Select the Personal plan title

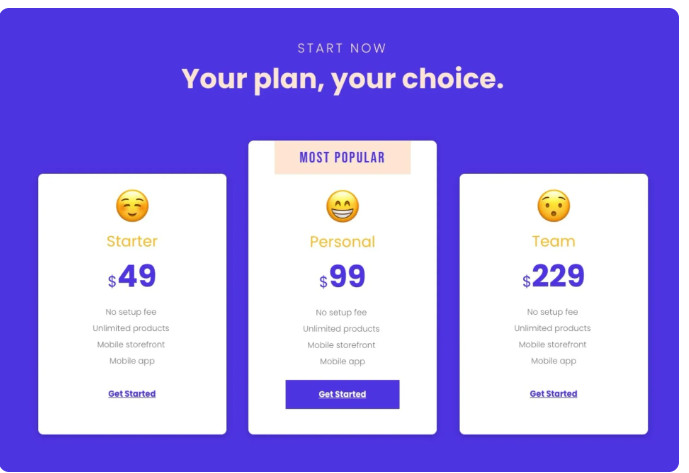(342, 242)
